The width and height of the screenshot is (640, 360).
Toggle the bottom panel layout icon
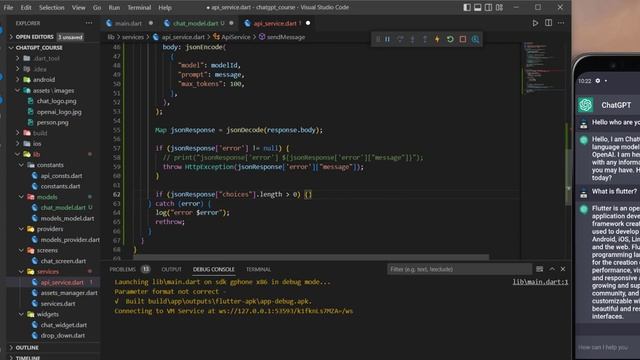478,7
